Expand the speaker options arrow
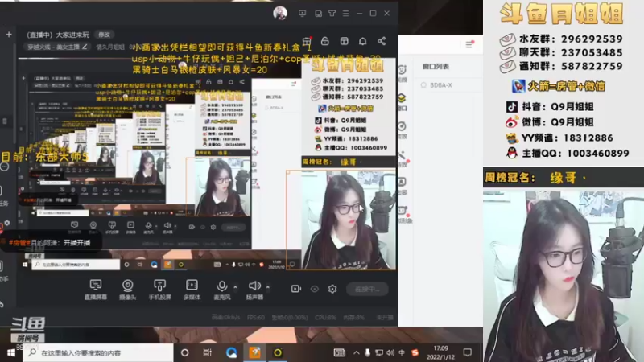 (268, 287)
